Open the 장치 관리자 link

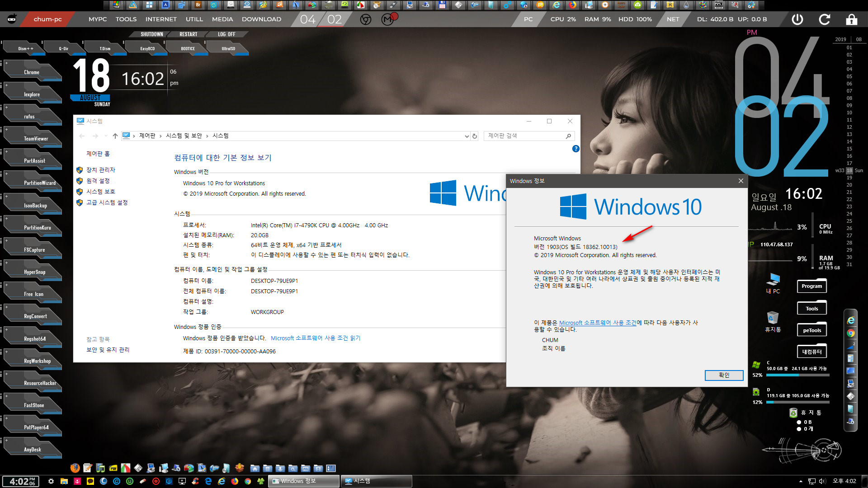[101, 170]
